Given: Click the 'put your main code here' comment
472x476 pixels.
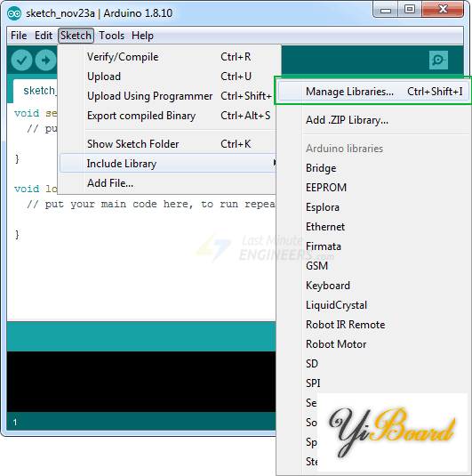Looking at the screenshot, I should (x=151, y=204).
